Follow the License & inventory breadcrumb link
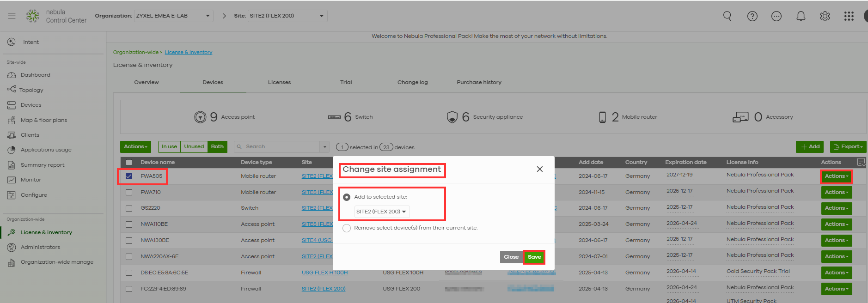868x303 pixels. click(189, 52)
